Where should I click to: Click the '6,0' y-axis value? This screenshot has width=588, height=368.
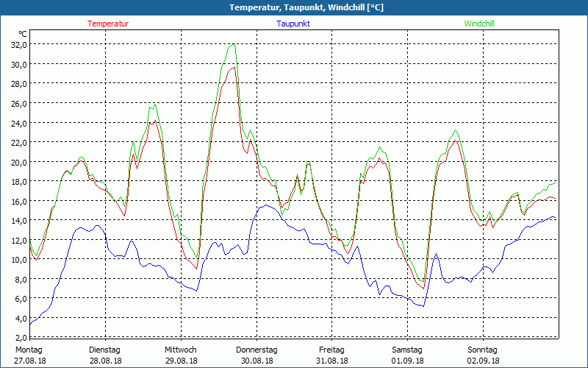pyautogui.click(x=21, y=299)
